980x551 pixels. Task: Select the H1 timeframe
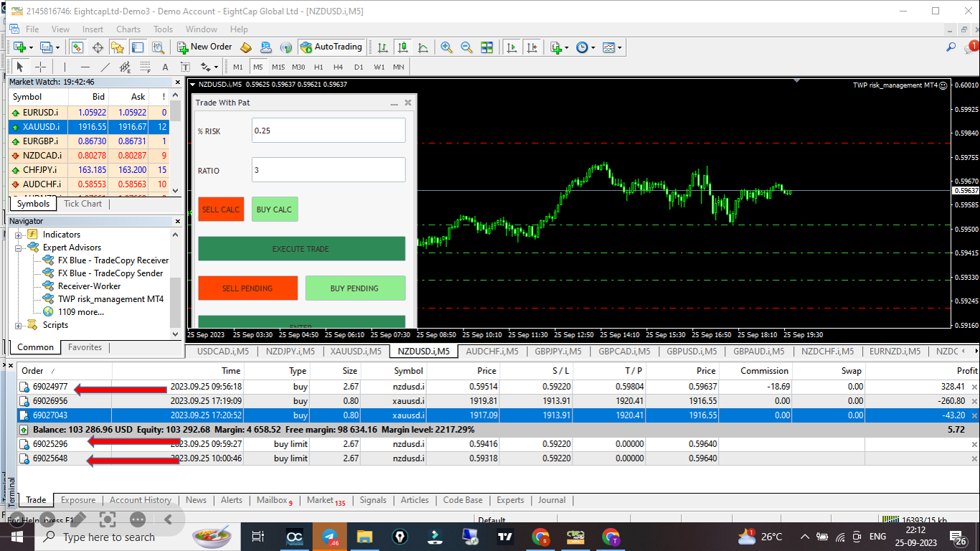tap(319, 67)
